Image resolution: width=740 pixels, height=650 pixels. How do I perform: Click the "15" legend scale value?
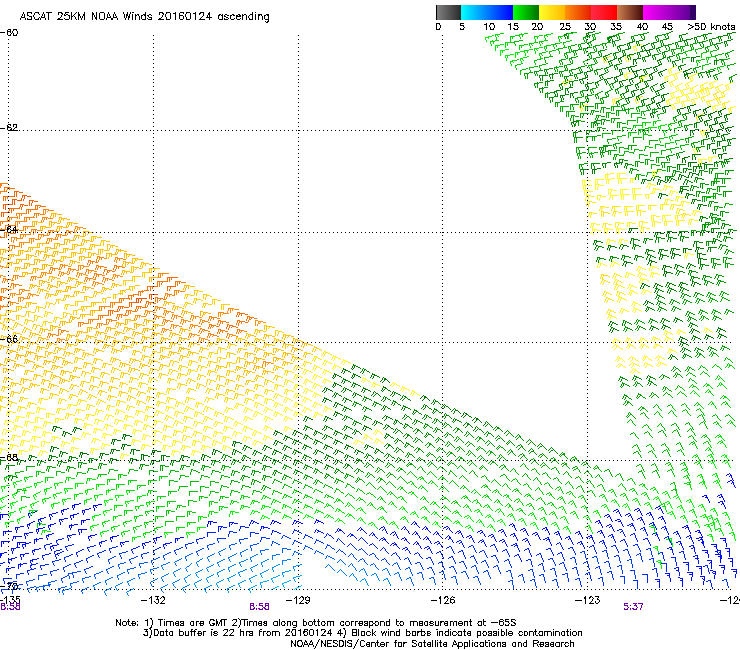pyautogui.click(x=513, y=27)
